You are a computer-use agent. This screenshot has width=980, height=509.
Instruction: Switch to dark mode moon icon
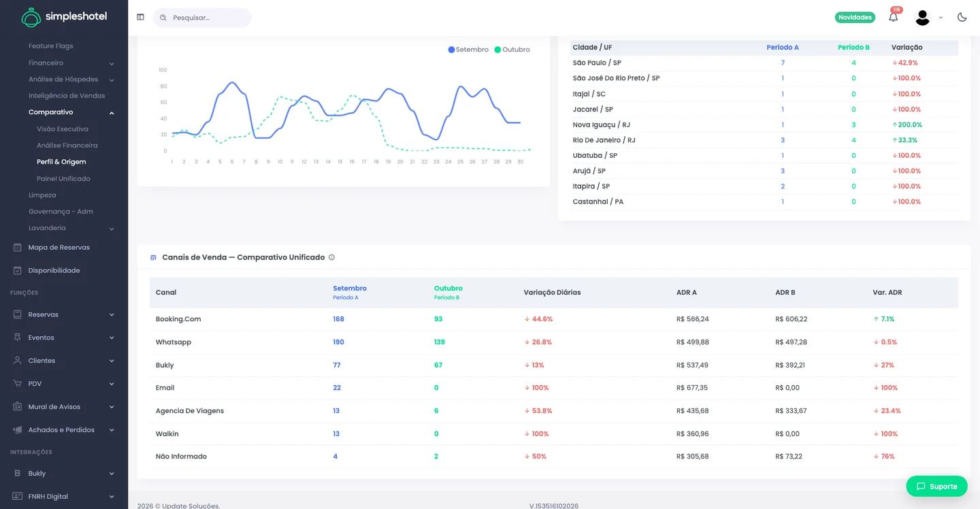click(962, 17)
